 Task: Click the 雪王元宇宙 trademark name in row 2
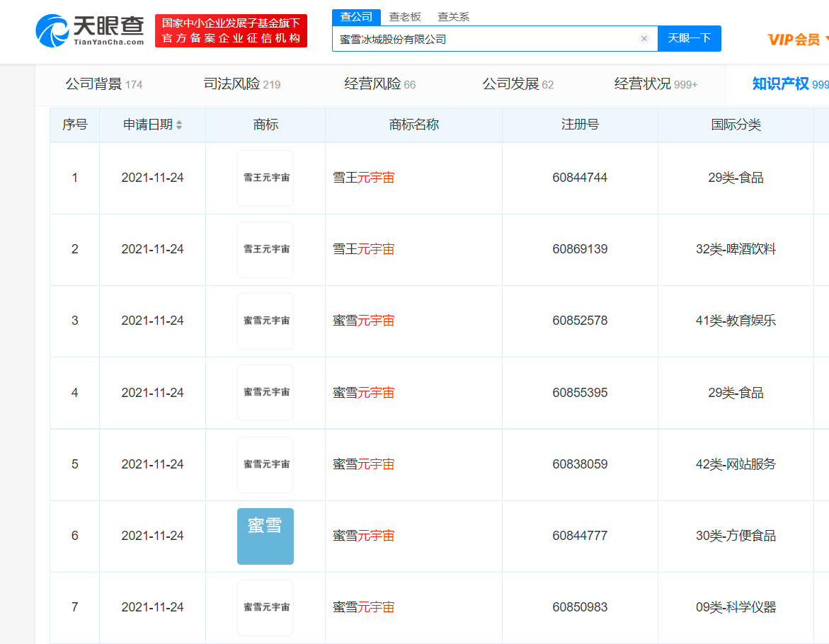click(x=364, y=249)
